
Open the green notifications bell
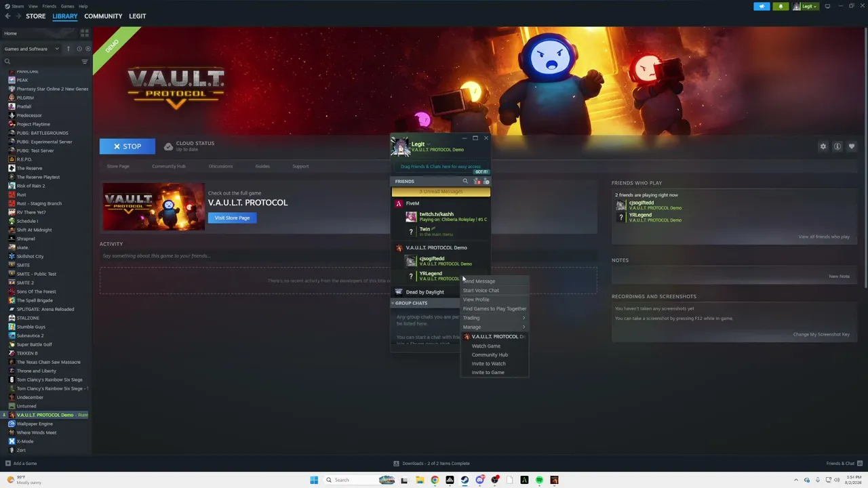(x=781, y=6)
